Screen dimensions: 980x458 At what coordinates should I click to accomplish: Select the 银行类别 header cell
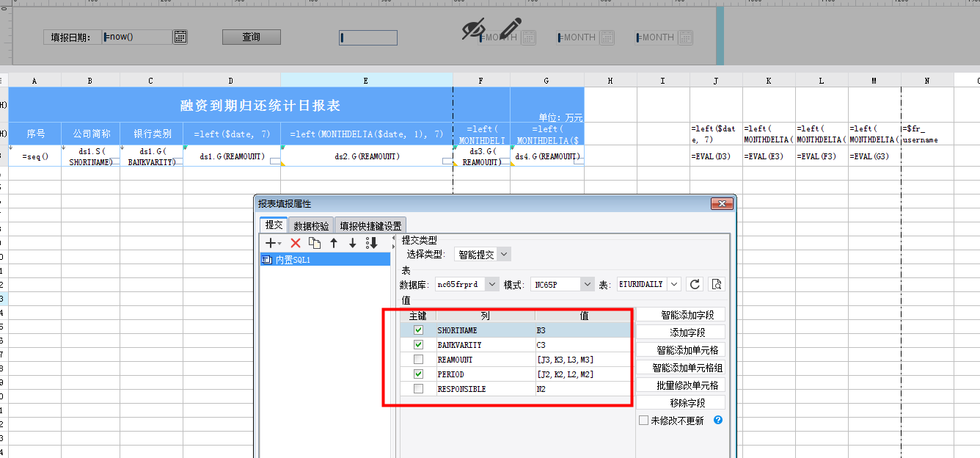tap(152, 134)
